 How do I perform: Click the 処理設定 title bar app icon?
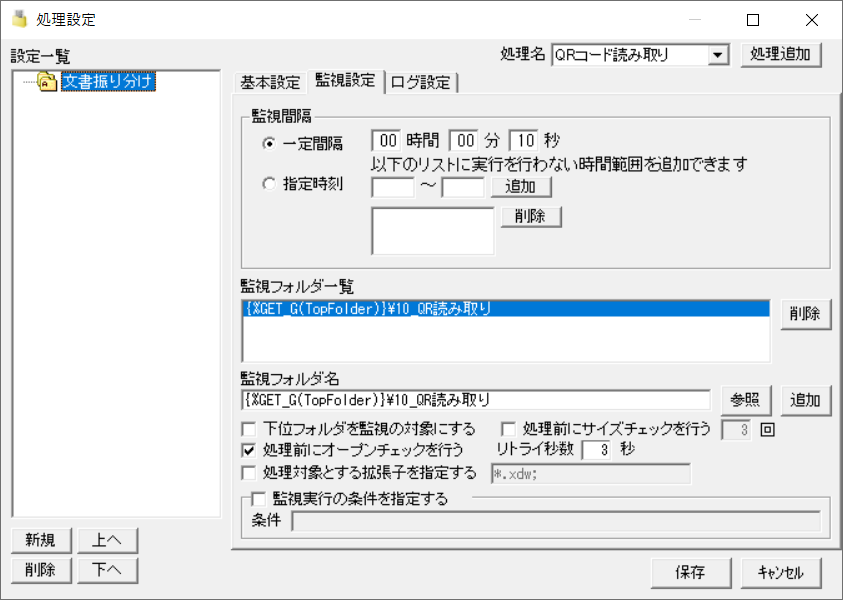coord(20,19)
